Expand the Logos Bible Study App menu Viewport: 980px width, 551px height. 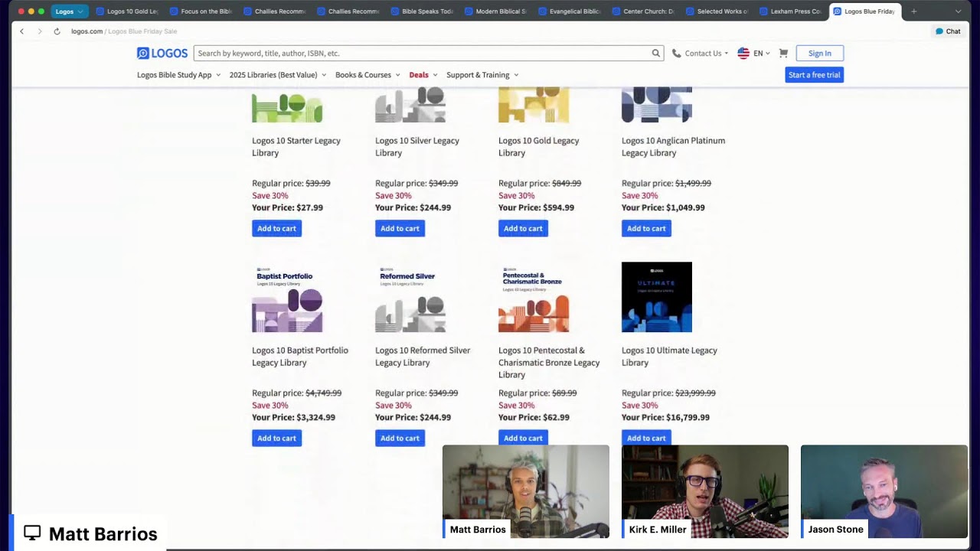(x=178, y=75)
